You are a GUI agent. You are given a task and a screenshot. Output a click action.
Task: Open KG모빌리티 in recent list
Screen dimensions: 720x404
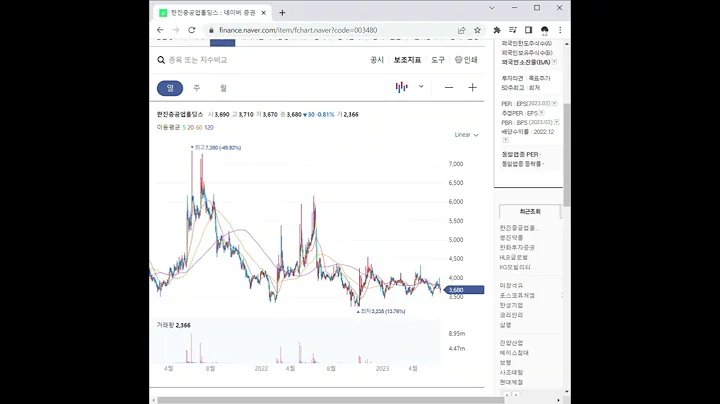pos(515,267)
